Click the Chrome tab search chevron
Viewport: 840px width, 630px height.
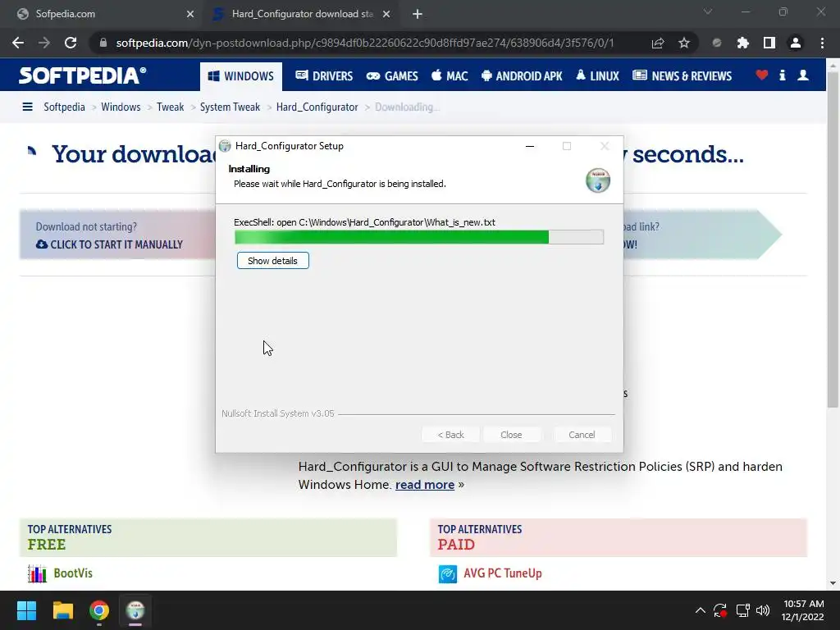pos(708,11)
